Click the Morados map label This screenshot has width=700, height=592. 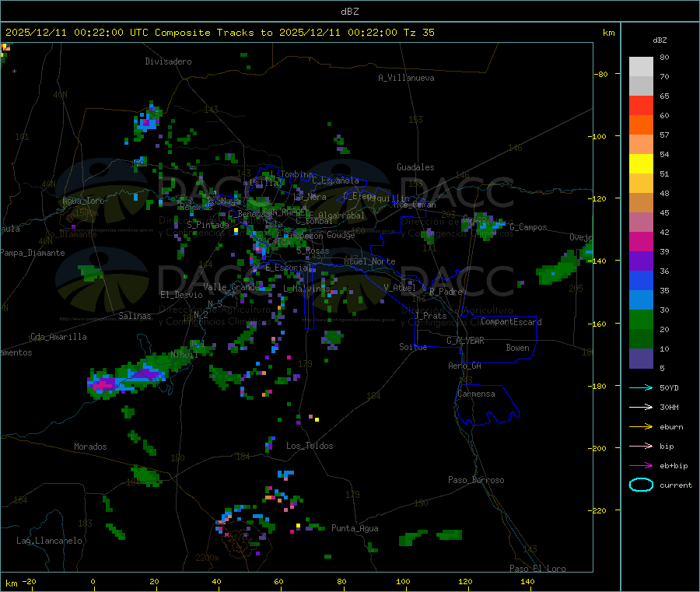click(91, 447)
